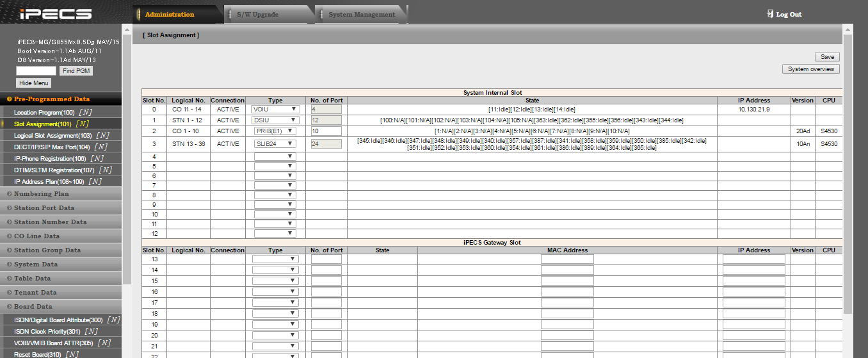Screen dimensions: 868x358
Task: Click the Find PGM search input field
Action: [36, 70]
